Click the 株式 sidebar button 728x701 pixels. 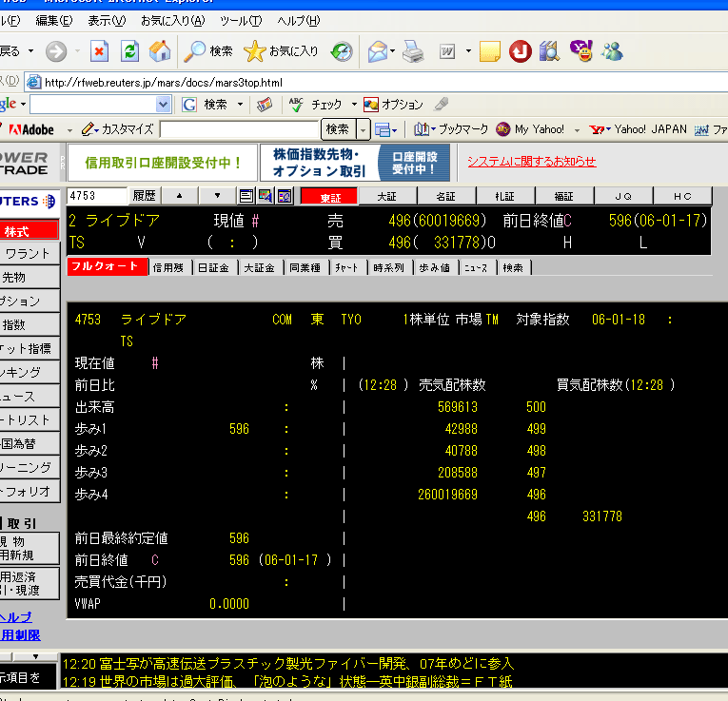click(x=29, y=230)
